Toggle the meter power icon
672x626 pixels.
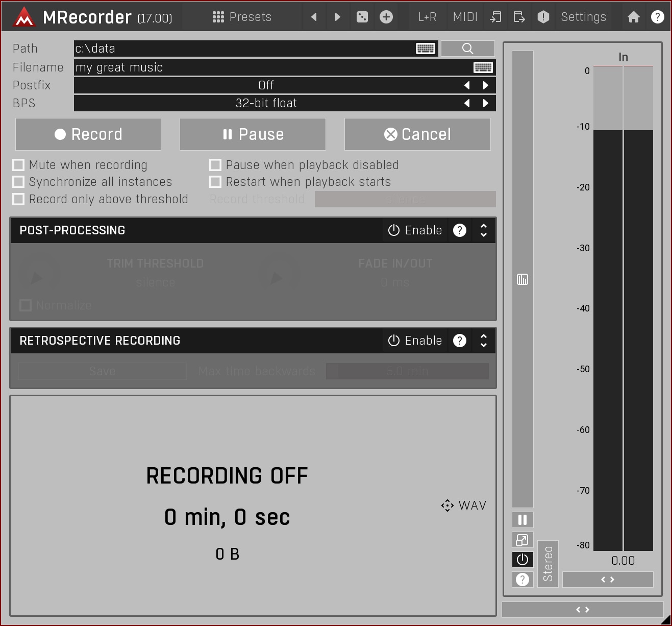click(522, 560)
